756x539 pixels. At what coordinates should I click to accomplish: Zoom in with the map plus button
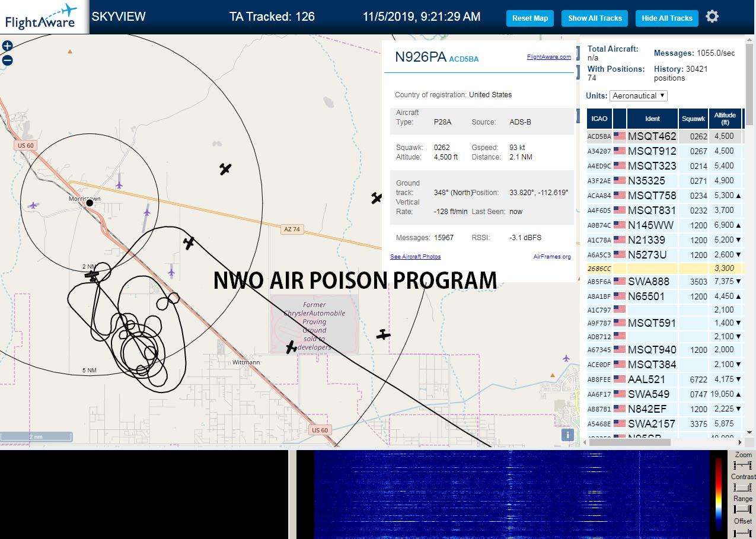(x=7, y=46)
